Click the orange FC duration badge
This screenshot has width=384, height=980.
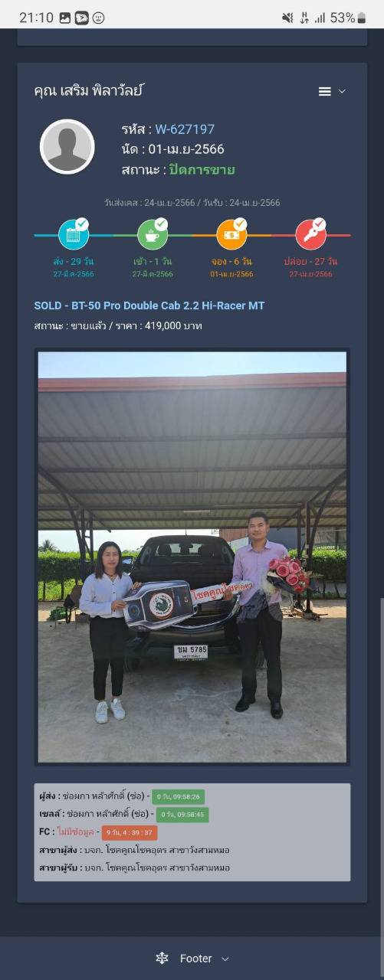pyautogui.click(x=129, y=832)
